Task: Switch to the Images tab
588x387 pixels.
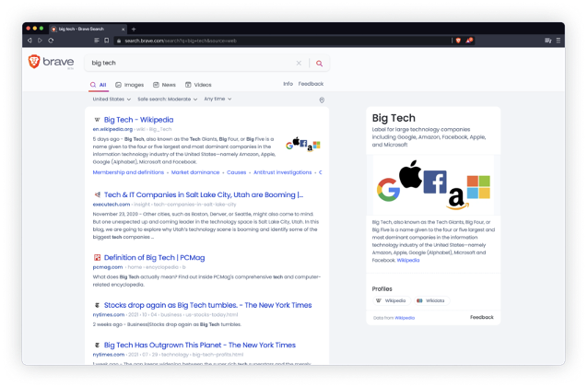Action: [129, 85]
